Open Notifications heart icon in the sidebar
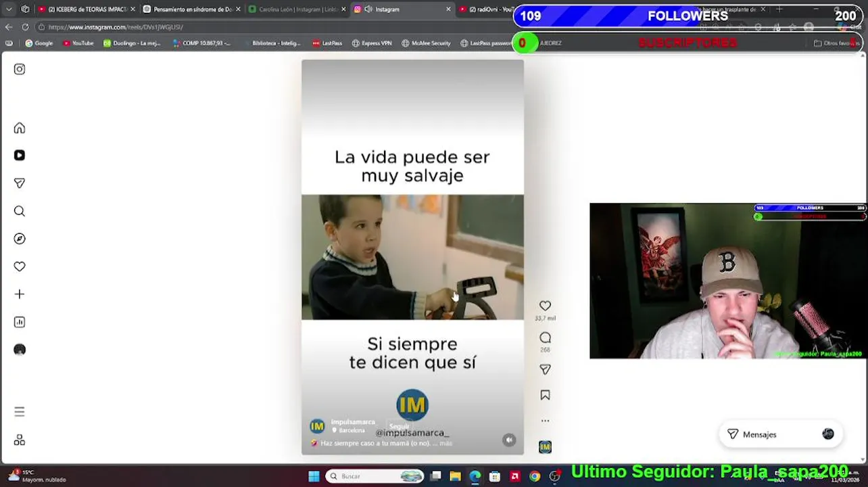The image size is (868, 487). 20,266
